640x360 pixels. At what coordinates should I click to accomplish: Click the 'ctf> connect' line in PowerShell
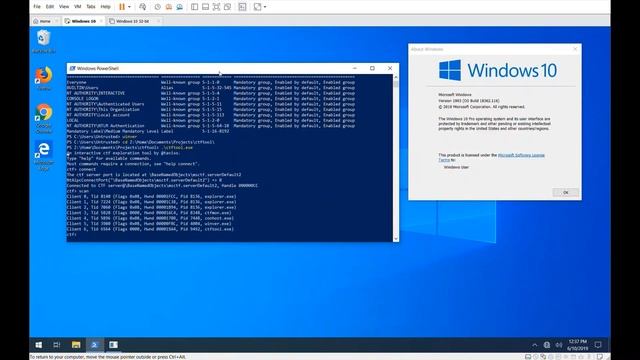point(81,169)
